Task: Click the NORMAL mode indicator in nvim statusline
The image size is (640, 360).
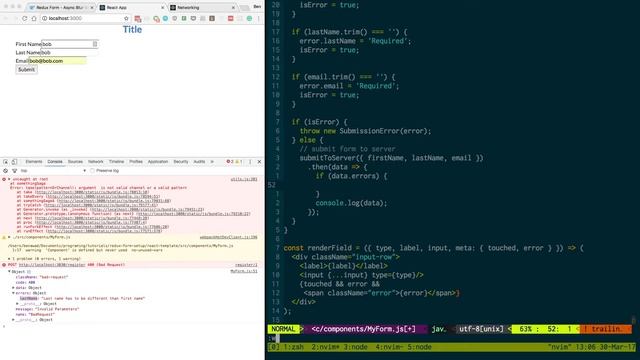Action: pyautogui.click(x=283, y=329)
